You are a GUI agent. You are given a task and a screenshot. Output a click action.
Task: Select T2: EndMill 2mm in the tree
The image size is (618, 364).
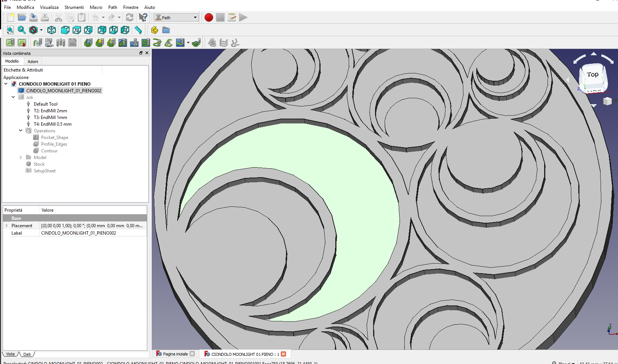coord(50,111)
